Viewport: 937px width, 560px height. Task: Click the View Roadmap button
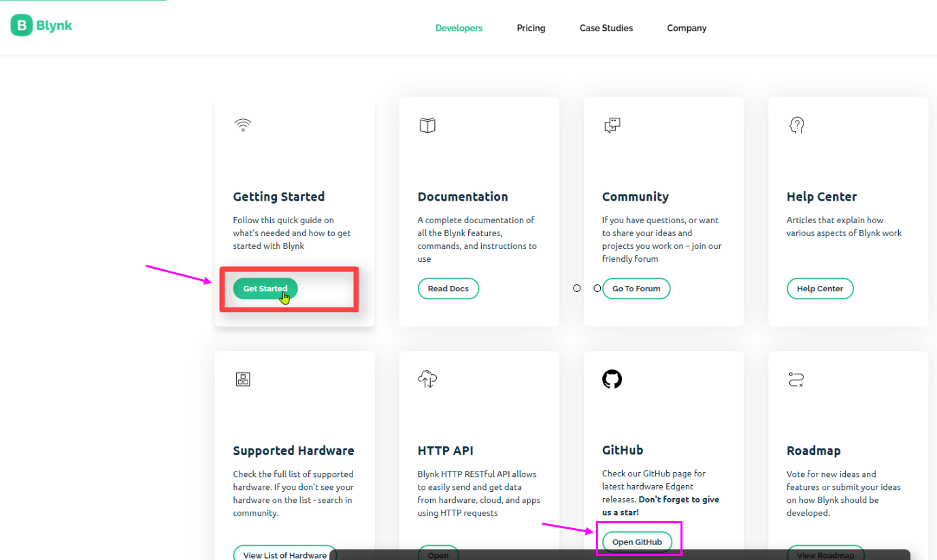[x=825, y=553]
